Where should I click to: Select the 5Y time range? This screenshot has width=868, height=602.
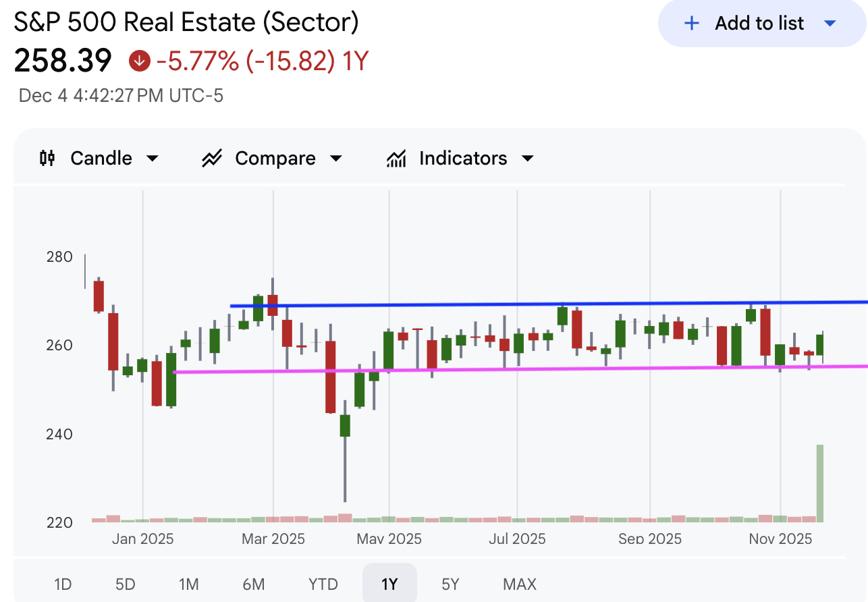point(450,584)
